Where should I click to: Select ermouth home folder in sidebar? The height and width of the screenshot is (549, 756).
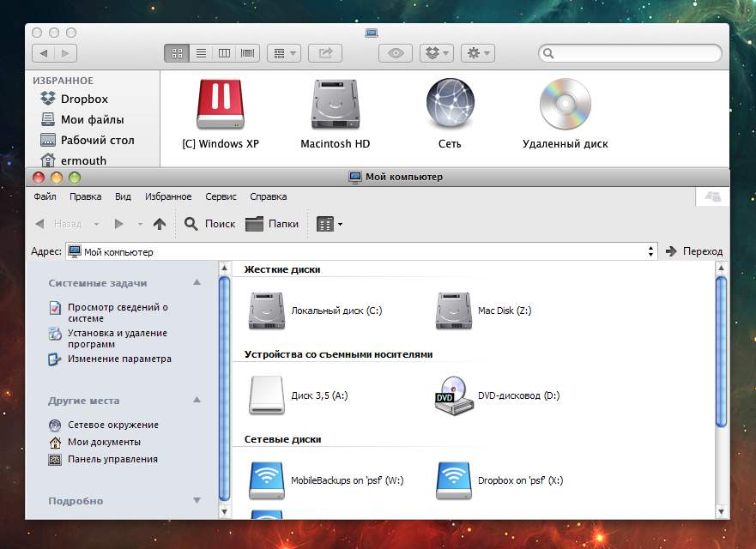pyautogui.click(x=73, y=160)
